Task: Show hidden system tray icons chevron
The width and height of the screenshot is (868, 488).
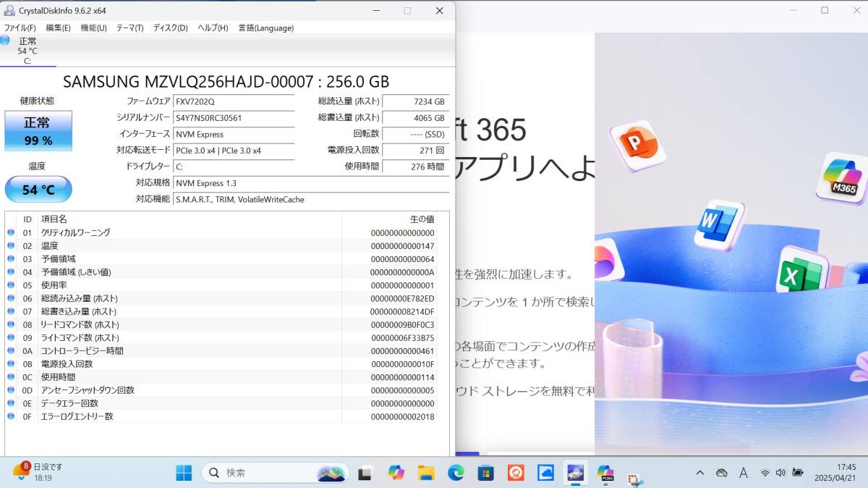Action: pos(699,473)
